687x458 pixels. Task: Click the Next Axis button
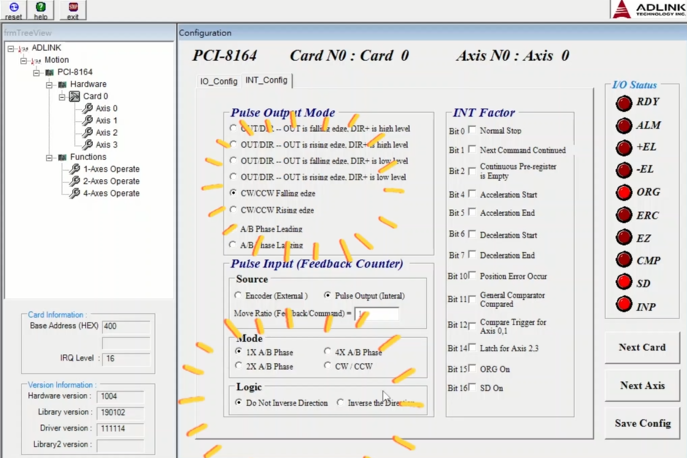tap(642, 385)
